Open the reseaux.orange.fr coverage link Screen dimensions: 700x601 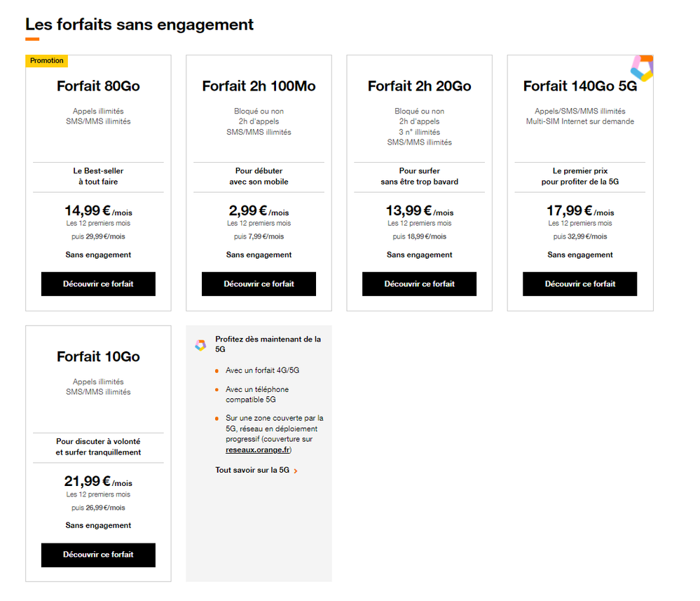[x=258, y=450]
